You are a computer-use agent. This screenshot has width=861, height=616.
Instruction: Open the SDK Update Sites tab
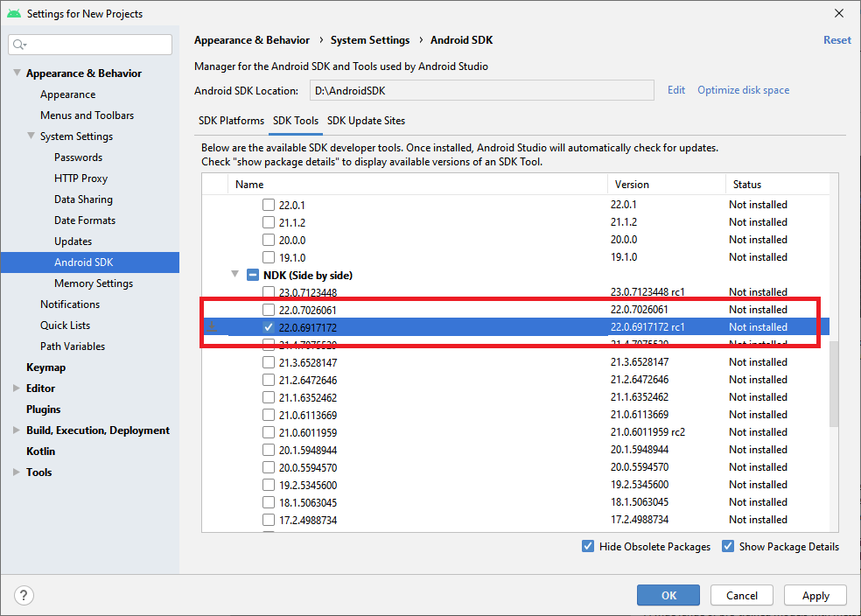(367, 120)
